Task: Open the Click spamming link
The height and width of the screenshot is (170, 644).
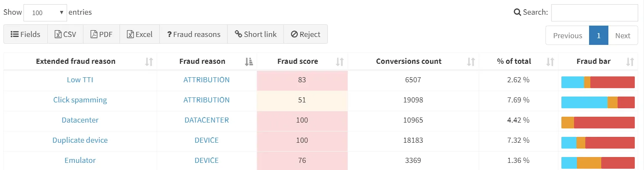Action: 80,100
